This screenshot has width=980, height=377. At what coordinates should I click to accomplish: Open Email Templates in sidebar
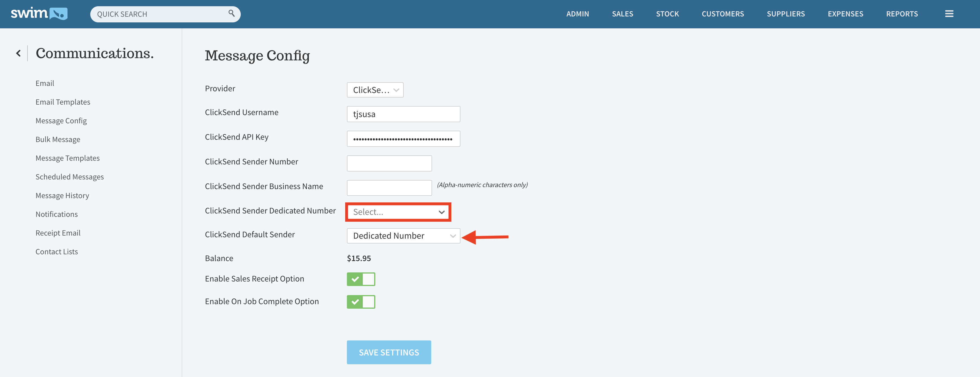tap(63, 102)
